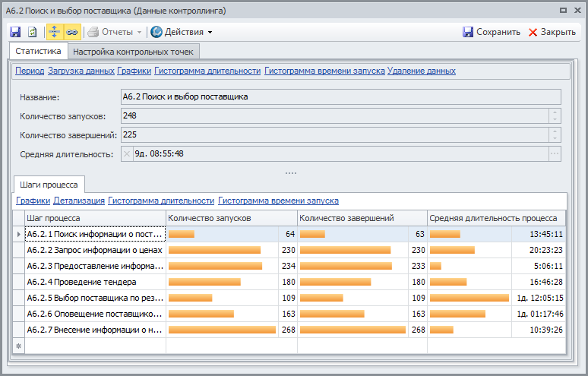Click the top Гистограмма времени запуска link
This screenshot has width=588, height=376.
coord(324,71)
